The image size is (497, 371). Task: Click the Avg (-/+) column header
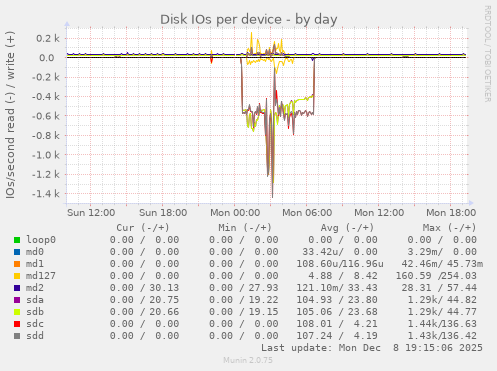[347, 228]
